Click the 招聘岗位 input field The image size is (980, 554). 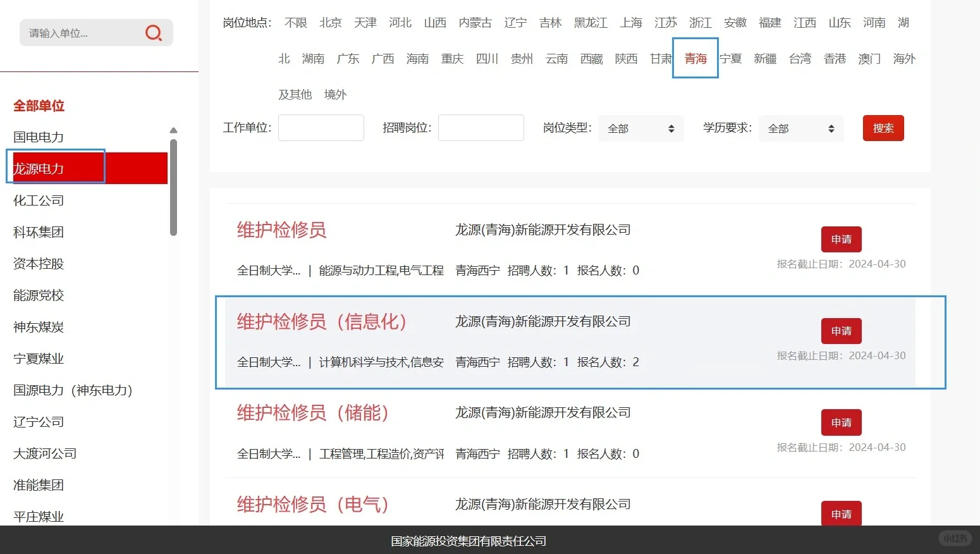pyautogui.click(x=481, y=128)
